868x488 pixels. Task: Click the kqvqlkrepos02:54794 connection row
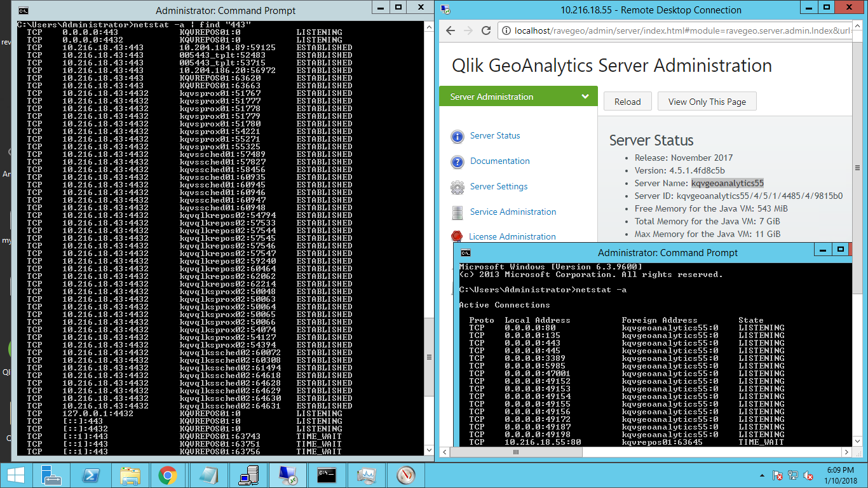(189, 215)
